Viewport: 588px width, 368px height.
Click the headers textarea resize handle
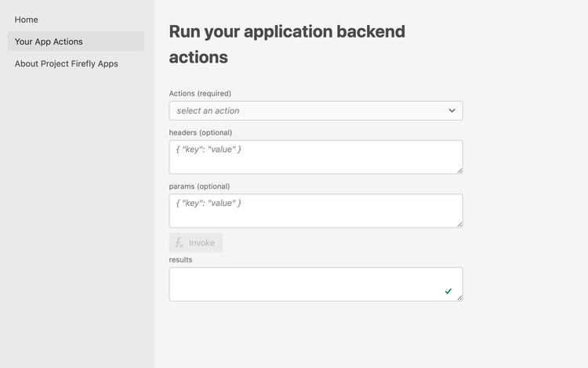coord(459,171)
